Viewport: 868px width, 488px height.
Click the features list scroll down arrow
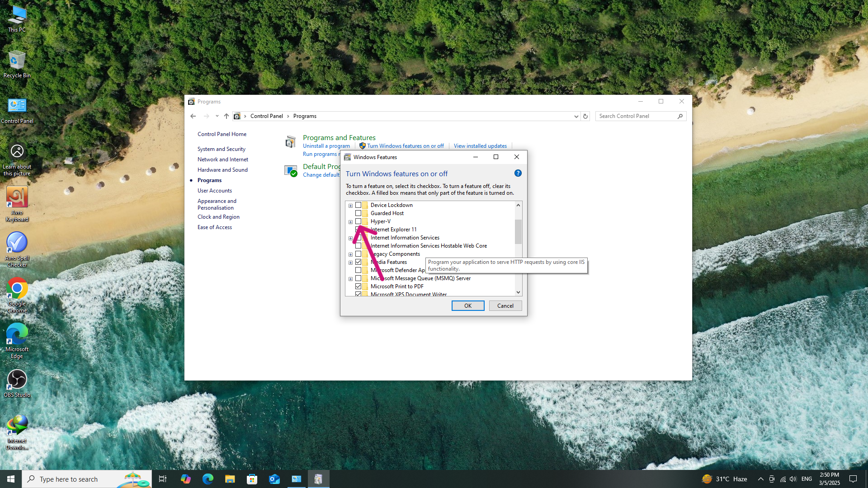click(x=518, y=292)
